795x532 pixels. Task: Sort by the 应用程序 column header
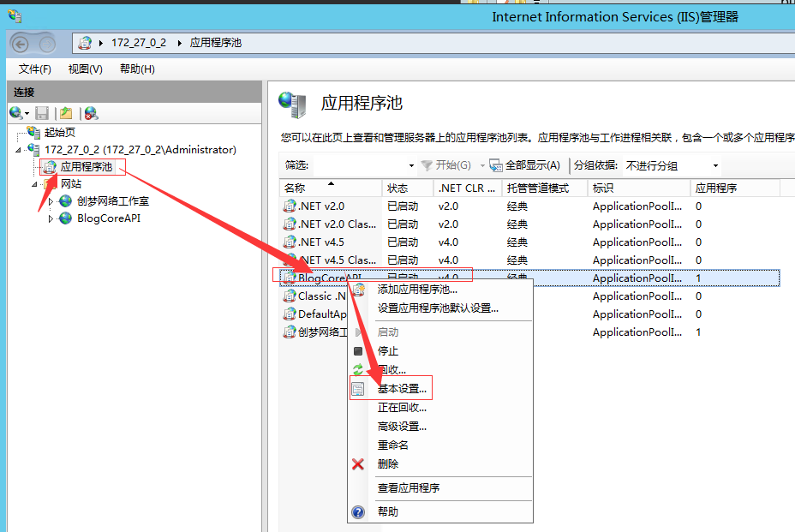coord(735,188)
